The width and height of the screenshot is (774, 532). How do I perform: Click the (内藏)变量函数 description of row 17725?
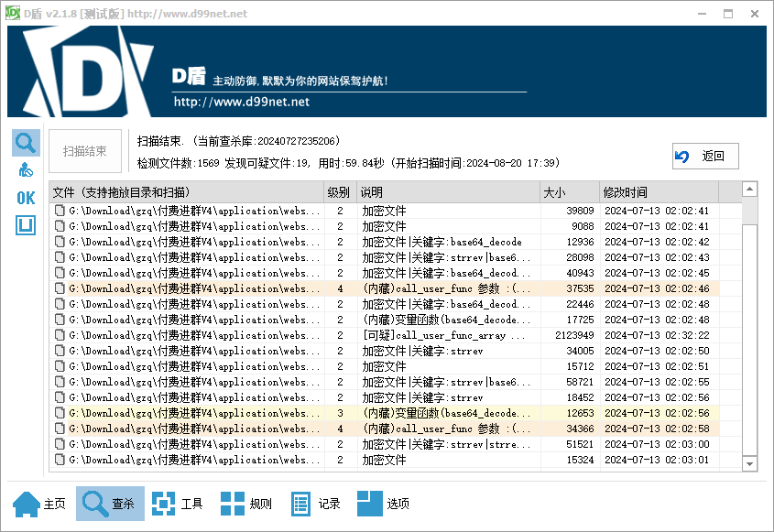tap(448, 320)
